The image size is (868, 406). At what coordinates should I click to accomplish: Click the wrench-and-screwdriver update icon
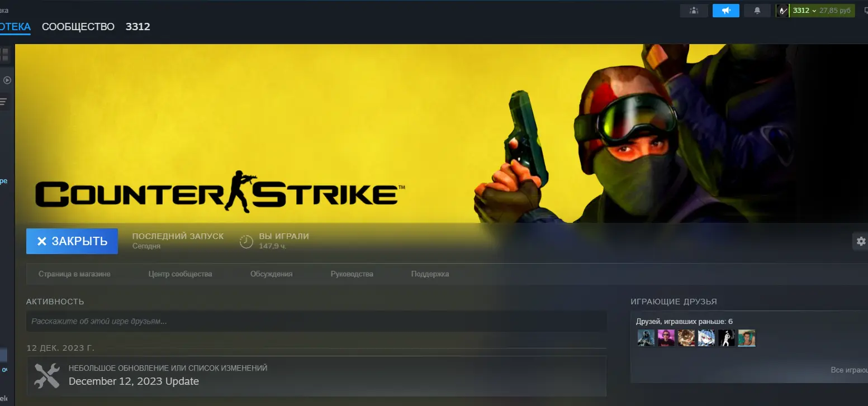point(47,376)
